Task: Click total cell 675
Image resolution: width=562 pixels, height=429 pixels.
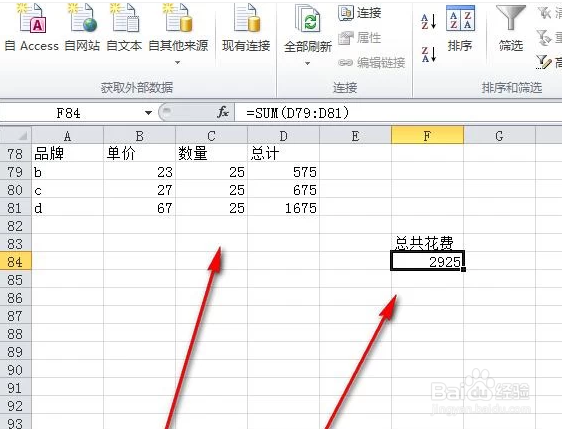Action: (284, 190)
